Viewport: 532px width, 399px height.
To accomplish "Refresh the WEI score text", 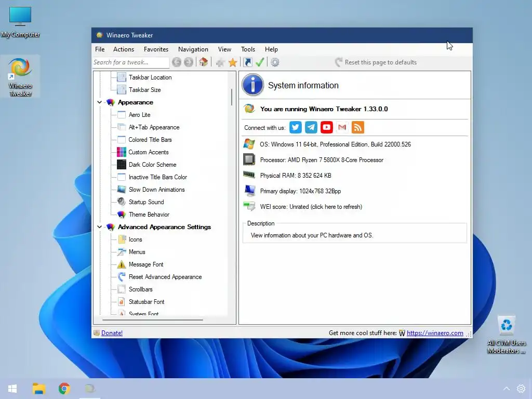I will [x=311, y=207].
